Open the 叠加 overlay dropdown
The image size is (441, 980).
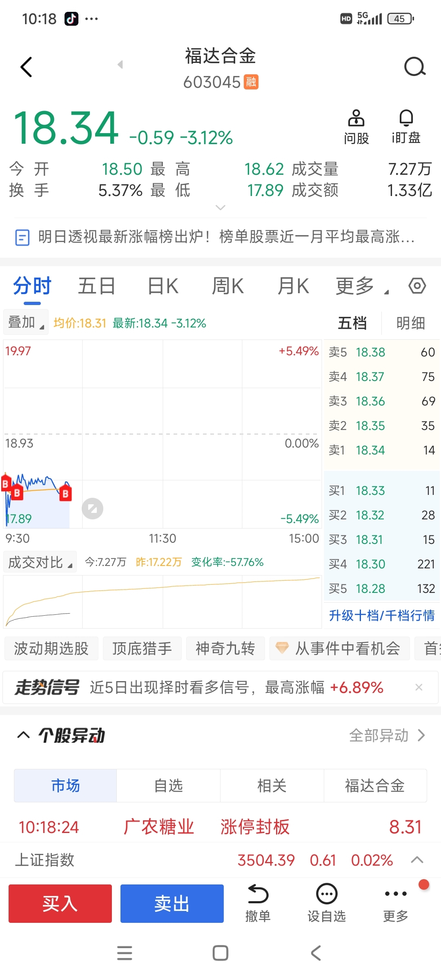[26, 322]
